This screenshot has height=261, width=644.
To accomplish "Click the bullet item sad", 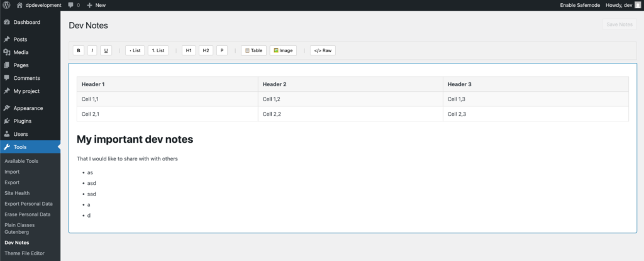I will click(92, 194).
